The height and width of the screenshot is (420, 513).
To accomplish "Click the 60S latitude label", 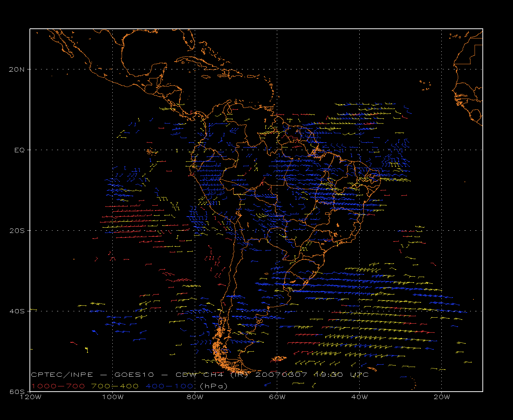I will [18, 392].
